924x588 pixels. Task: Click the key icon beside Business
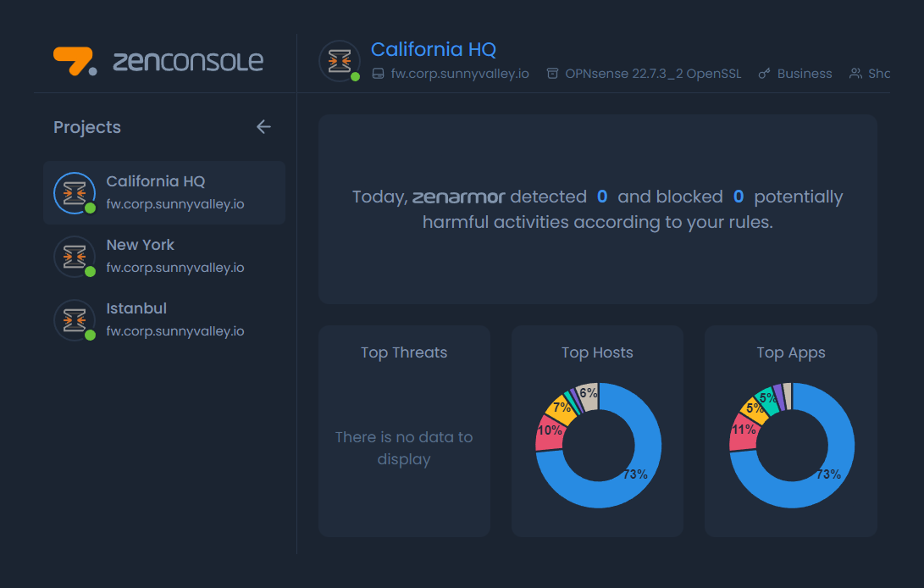765,74
